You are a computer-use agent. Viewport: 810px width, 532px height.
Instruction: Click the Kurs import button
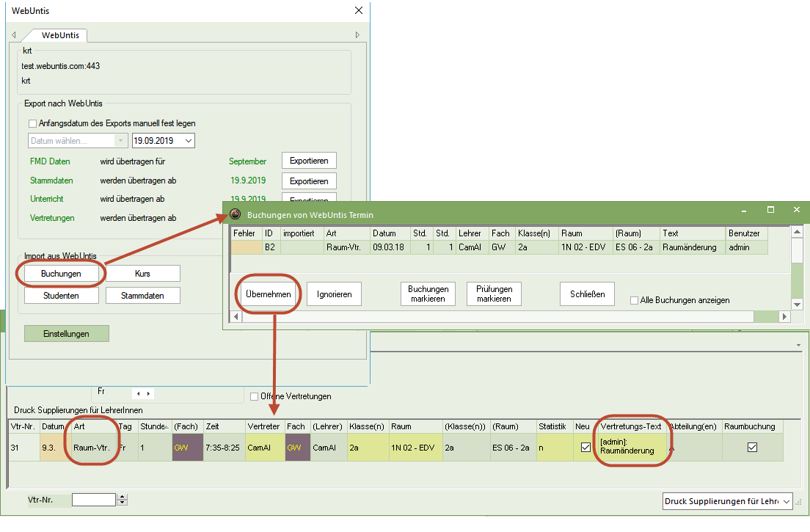142,274
